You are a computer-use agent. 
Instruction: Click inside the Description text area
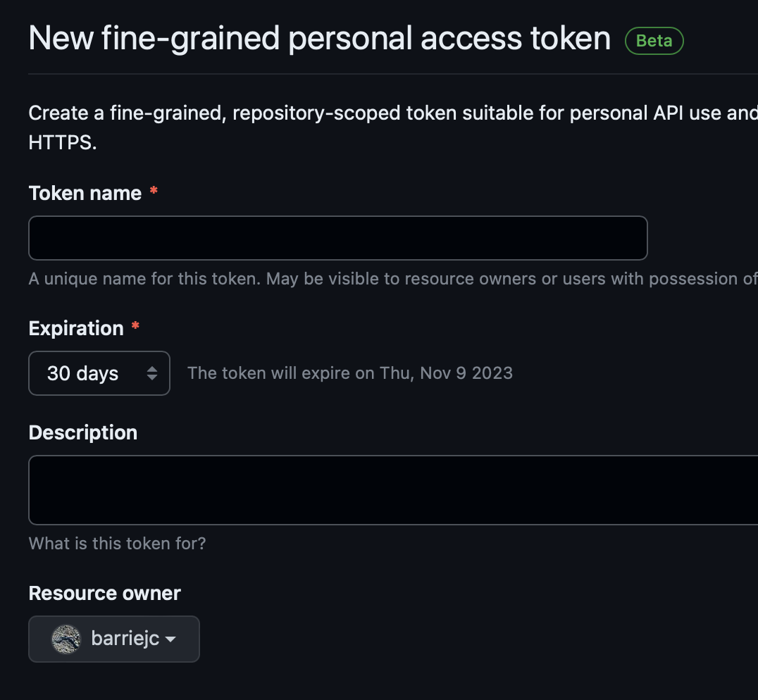393,490
